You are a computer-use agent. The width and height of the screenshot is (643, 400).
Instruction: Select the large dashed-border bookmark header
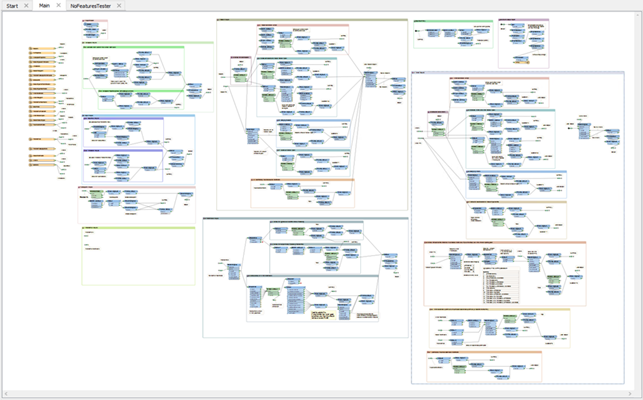518,73
